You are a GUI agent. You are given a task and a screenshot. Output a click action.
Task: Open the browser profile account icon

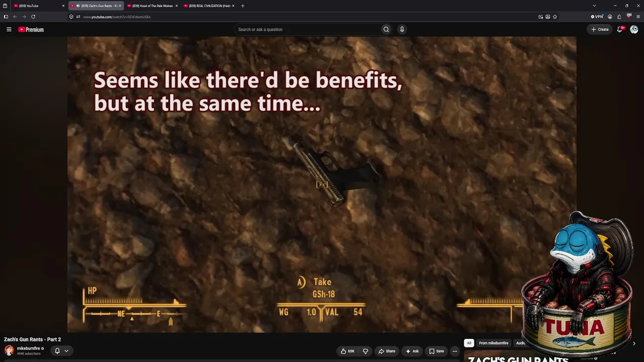[610, 17]
